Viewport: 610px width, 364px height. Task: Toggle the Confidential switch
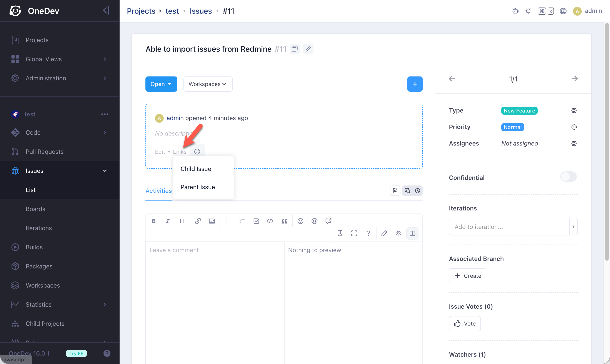click(568, 177)
